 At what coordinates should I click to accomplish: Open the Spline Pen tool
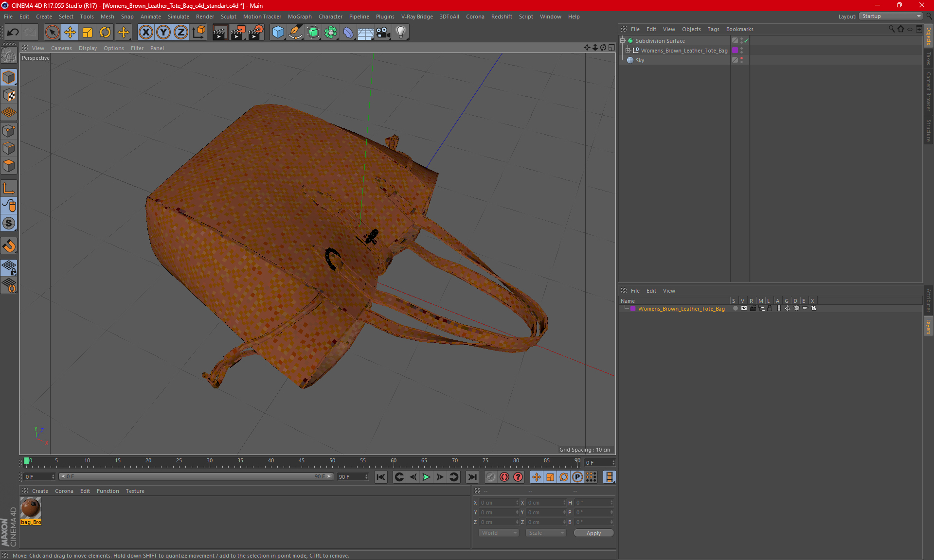[296, 33]
